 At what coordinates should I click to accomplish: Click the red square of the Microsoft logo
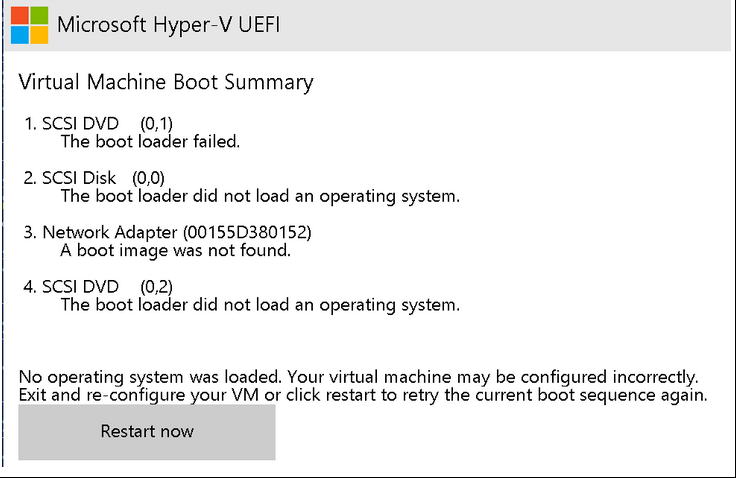coord(21,16)
